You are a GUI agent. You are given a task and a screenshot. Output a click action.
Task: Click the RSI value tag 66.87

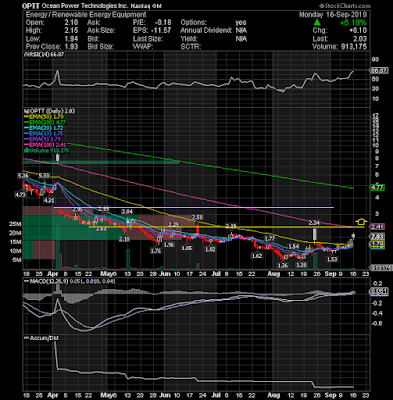[379, 71]
